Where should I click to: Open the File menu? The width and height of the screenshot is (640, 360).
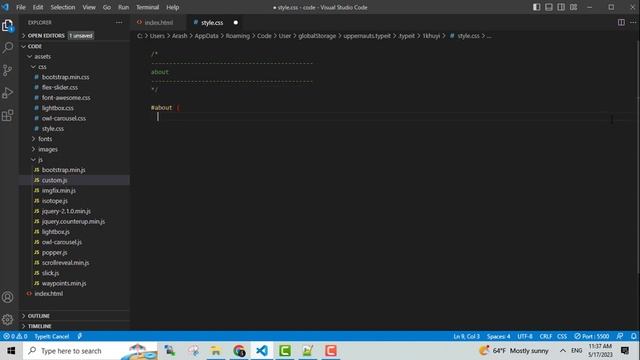pyautogui.click(x=21, y=7)
